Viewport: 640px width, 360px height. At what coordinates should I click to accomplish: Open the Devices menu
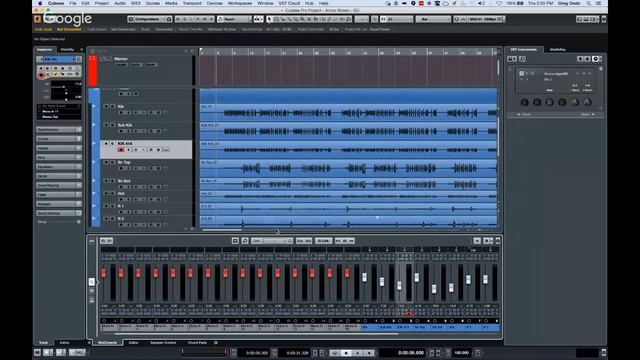(214, 3)
